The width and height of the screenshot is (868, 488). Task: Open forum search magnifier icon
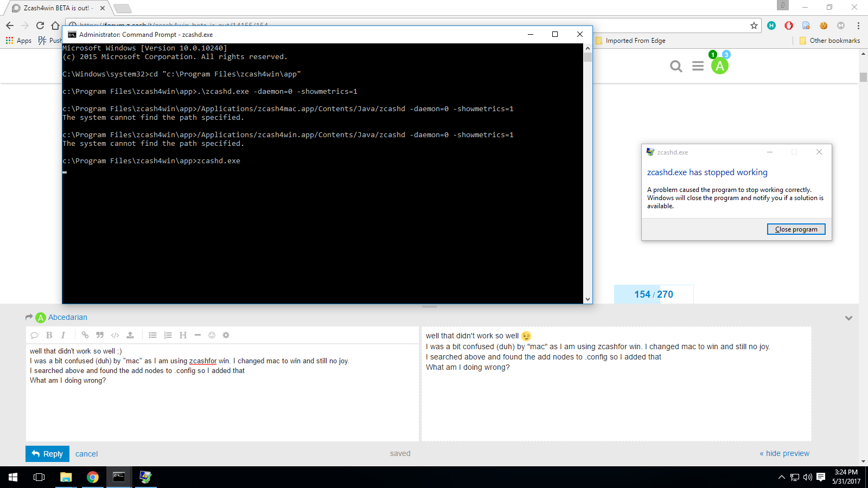[676, 66]
